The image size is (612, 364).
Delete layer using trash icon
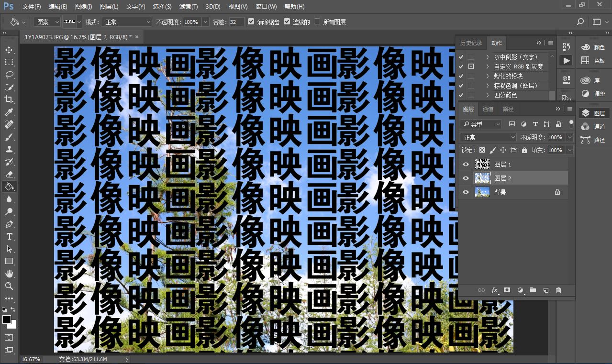point(558,290)
